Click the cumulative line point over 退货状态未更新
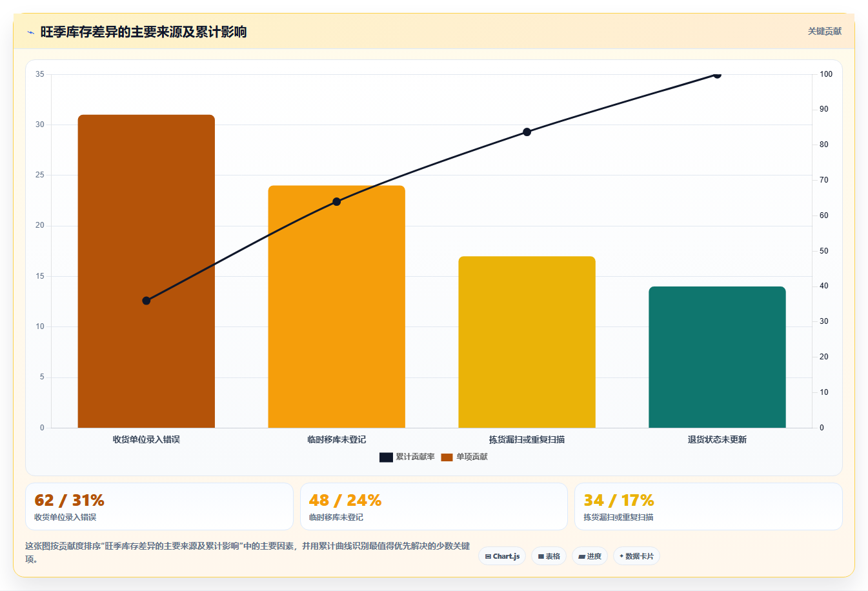 click(x=717, y=75)
